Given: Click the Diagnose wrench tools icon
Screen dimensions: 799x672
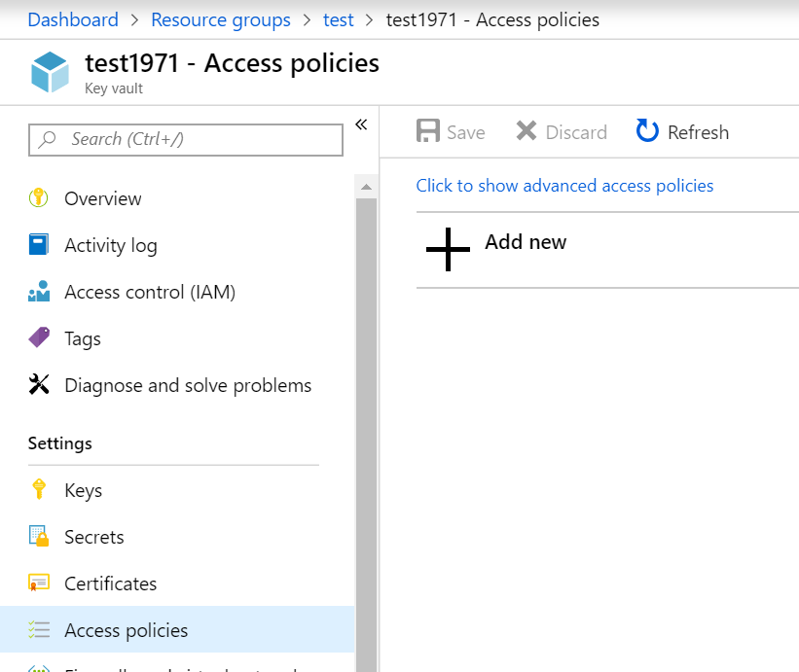Looking at the screenshot, I should 39,384.
